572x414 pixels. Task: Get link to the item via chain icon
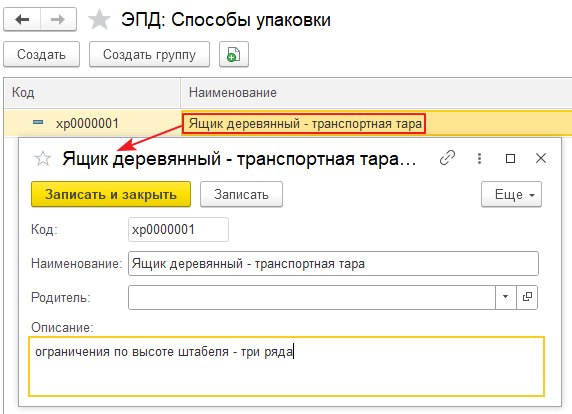tap(447, 158)
